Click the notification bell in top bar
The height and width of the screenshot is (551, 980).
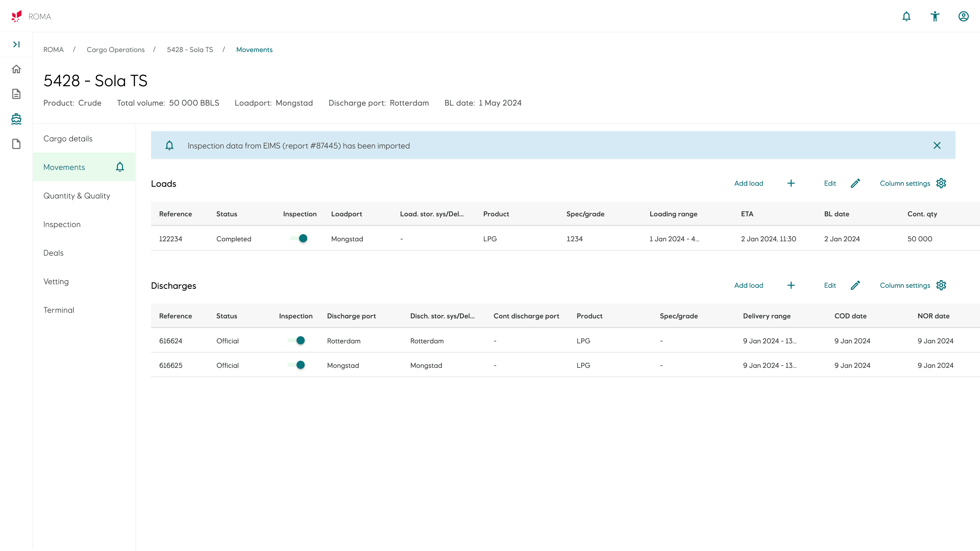click(x=906, y=16)
